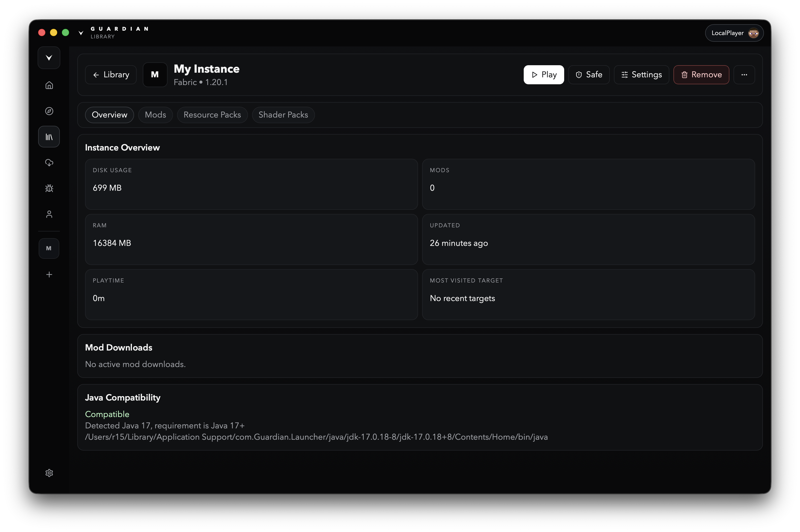This screenshot has height=532, width=800.
Task: Switch to the Resource Packs tab
Action: click(212, 115)
